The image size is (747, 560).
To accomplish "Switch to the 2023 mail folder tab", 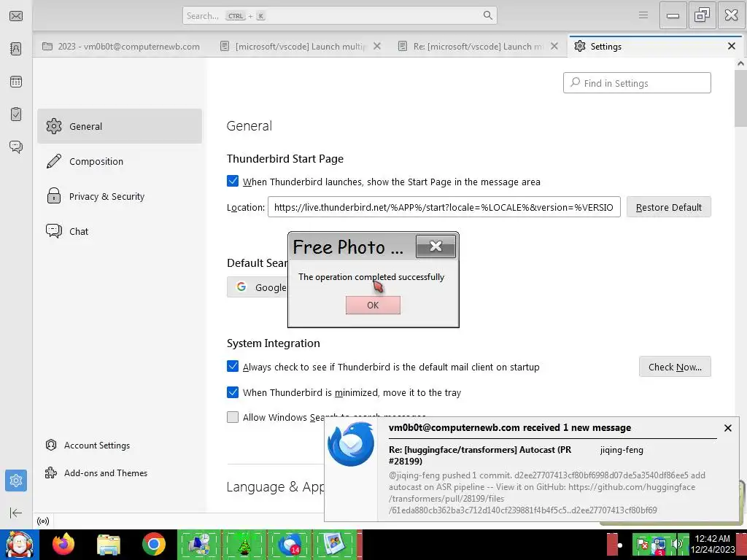I will pyautogui.click(x=121, y=46).
